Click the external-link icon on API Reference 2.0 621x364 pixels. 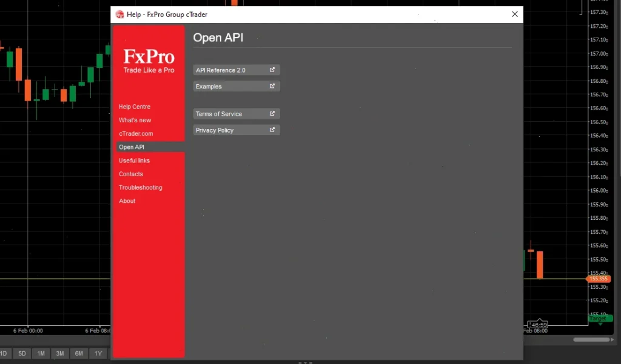pyautogui.click(x=272, y=70)
